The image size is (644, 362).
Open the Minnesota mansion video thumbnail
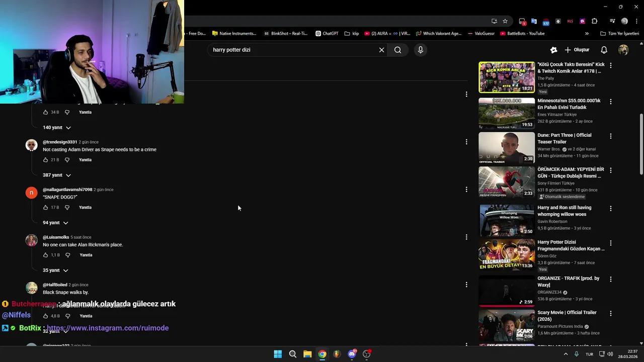507,113
